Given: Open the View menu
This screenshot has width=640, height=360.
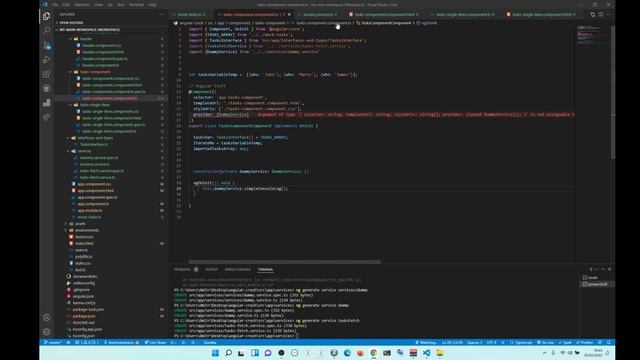Looking at the screenshot, I should pyautogui.click(x=99, y=5).
